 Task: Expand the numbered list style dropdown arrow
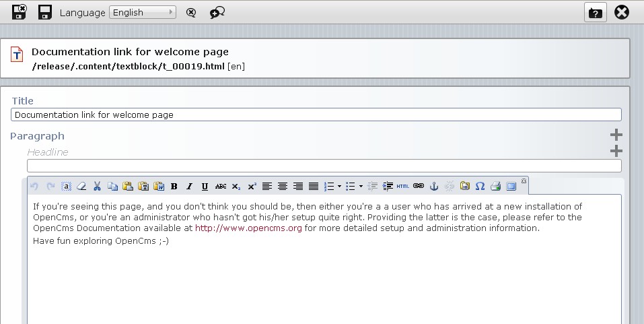click(339, 187)
